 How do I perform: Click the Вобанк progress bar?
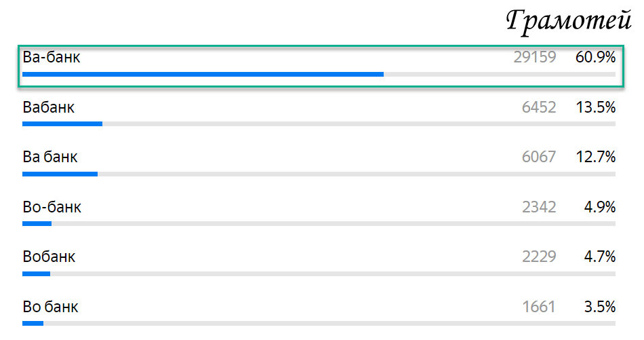319,273
